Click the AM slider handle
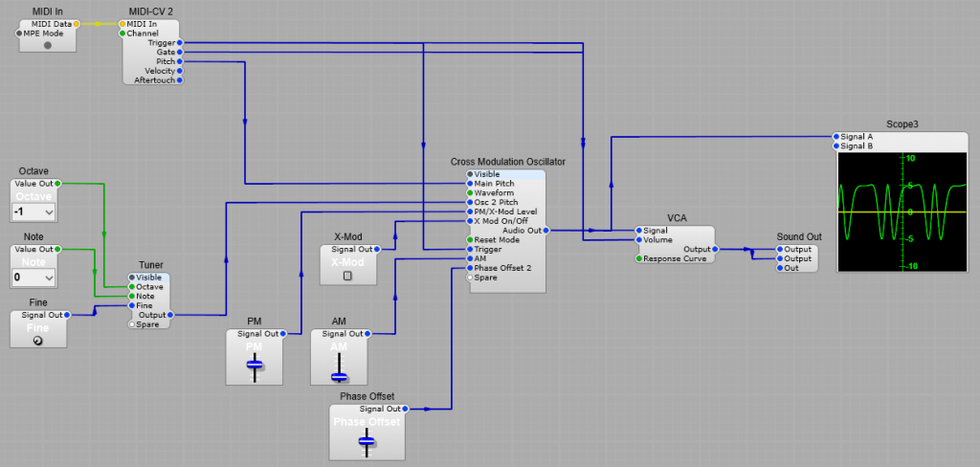 pos(338,376)
